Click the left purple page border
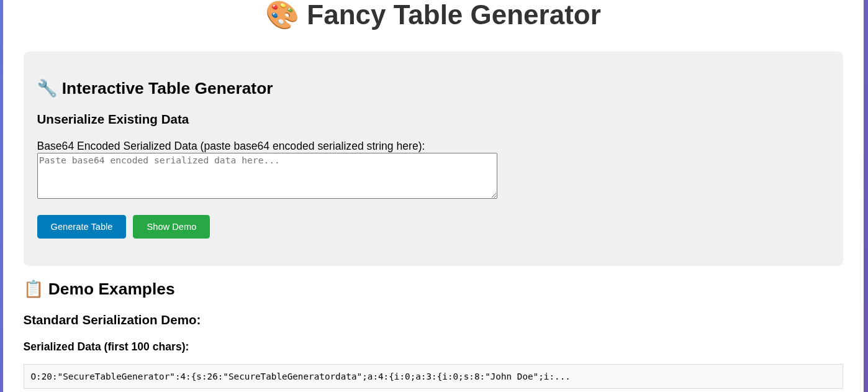Image resolution: width=868 pixels, height=392 pixels. [x=1, y=196]
